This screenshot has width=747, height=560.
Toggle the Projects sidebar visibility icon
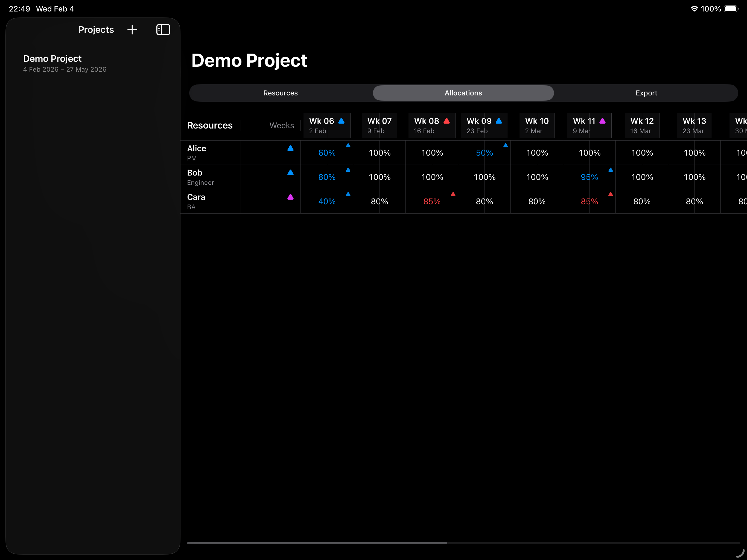pos(163,30)
